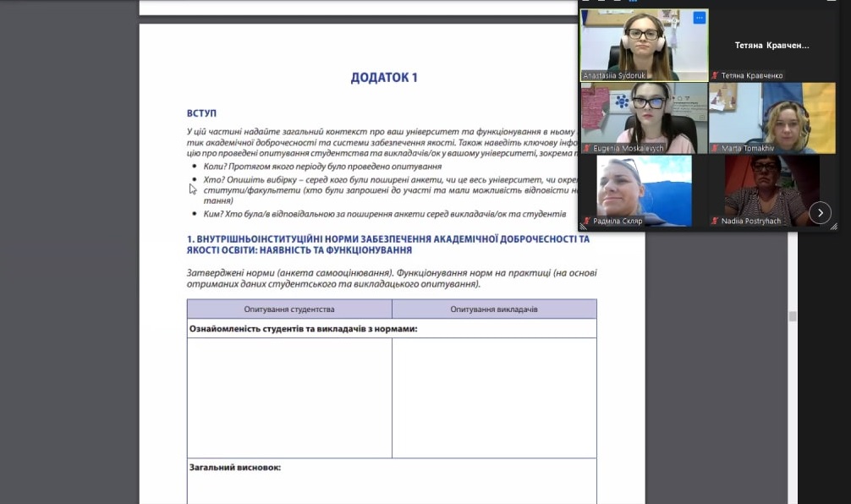
Task: Click the gallery panel bottom-right resize handle
Action: click(833, 227)
